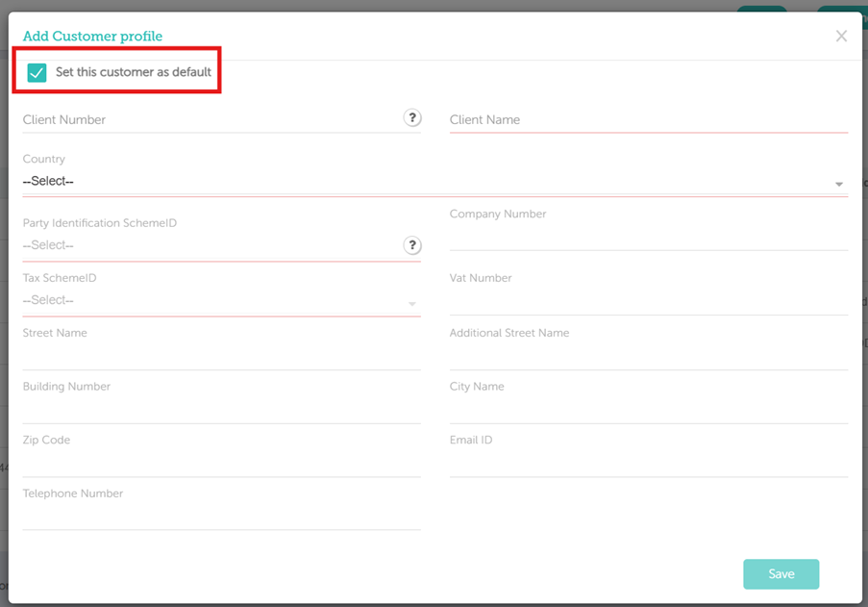Click help icon next to Client Number
Screen dimensions: 868x607
(x=411, y=118)
